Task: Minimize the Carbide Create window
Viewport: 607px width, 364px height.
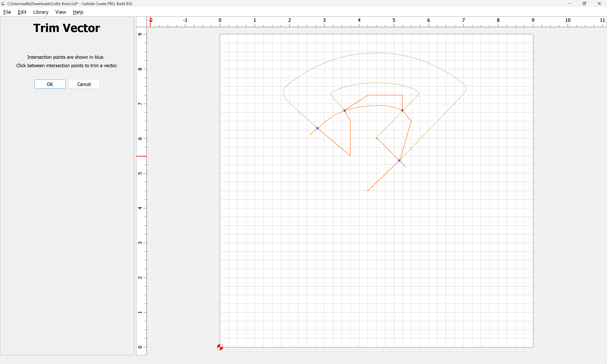Action: pyautogui.click(x=569, y=4)
